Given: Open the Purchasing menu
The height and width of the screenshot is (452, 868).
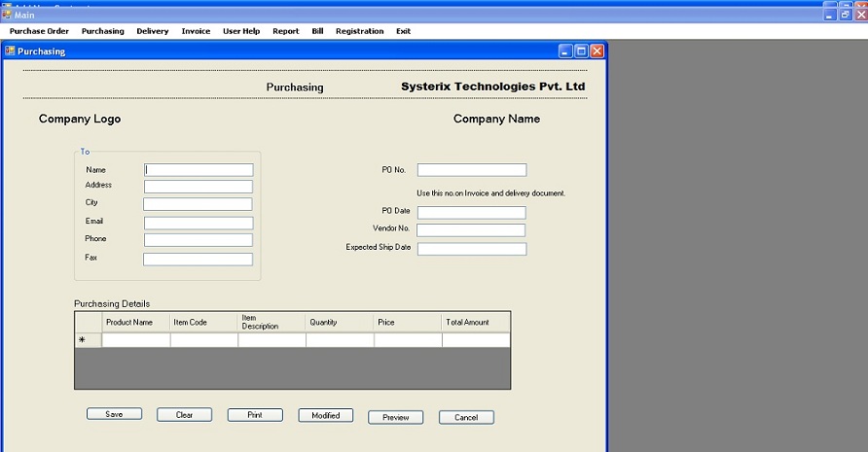Looking at the screenshot, I should tap(102, 31).
